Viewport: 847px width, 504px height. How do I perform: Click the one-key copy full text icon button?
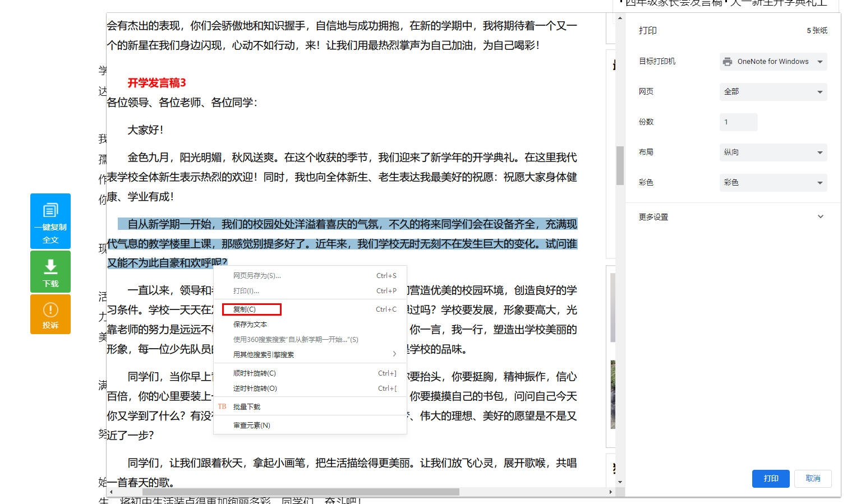(50, 221)
